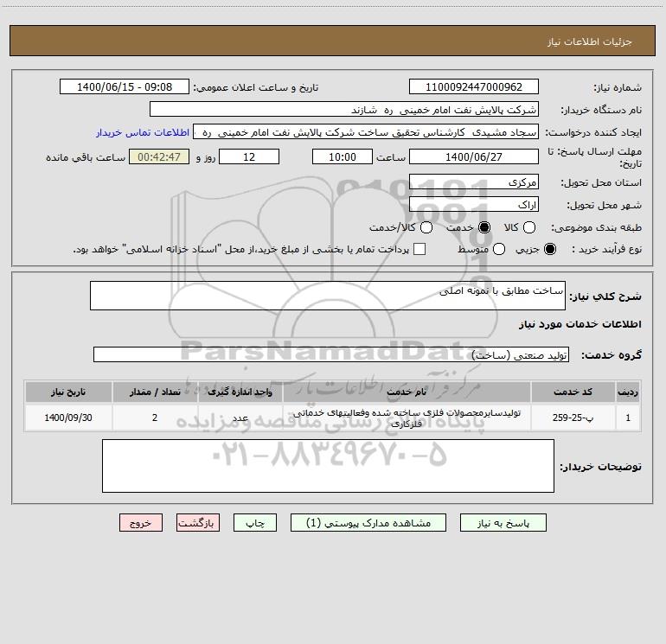
Task: Open buyer contact info link اطلاعات تماس خریدار
Action: pos(143,132)
